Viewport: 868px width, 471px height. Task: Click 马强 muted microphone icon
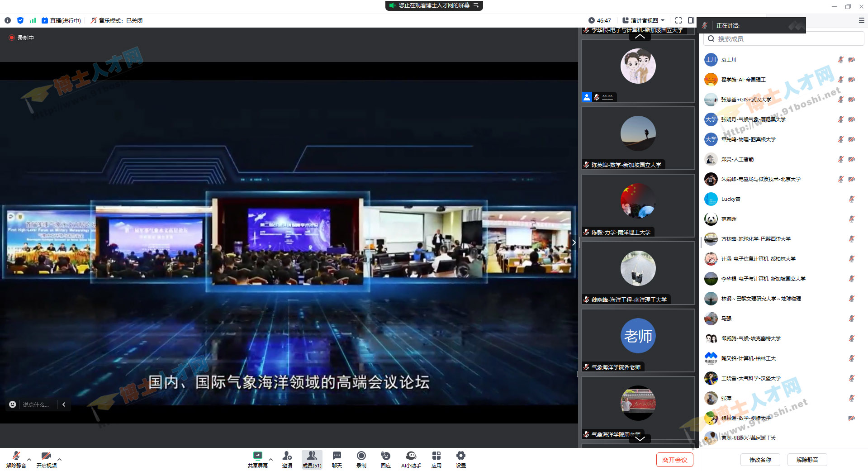pos(852,319)
